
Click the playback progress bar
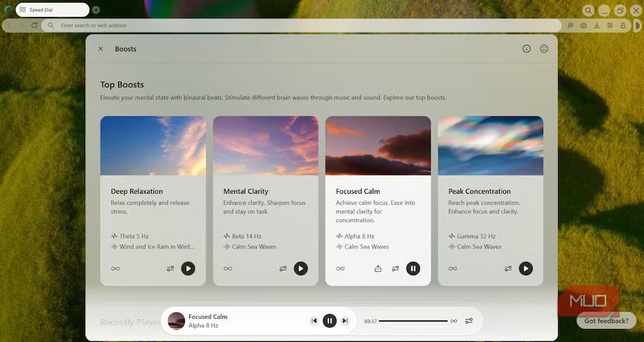[413, 321]
